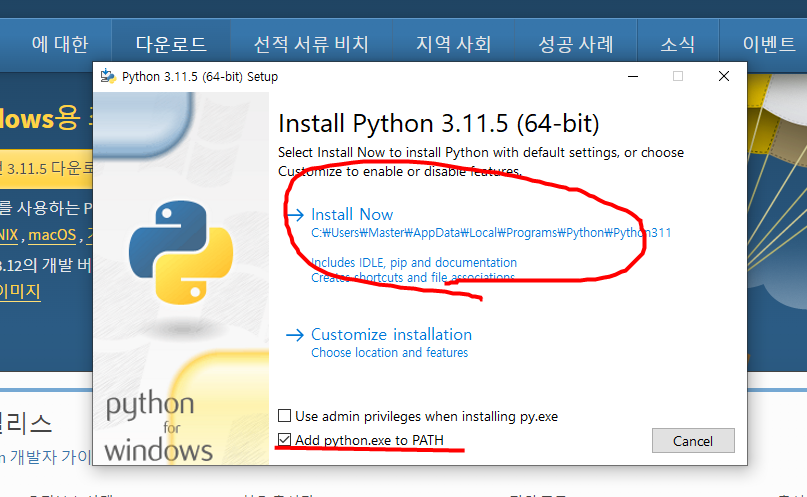Viewport: 807px width, 497px height.
Task: Click the Python logo in setup sidebar
Action: [x=181, y=252]
